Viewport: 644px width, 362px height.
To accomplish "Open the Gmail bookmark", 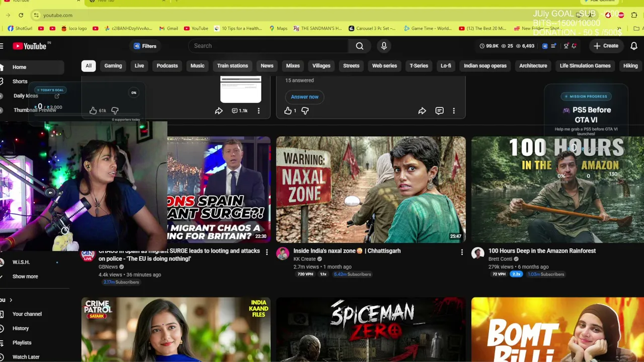I will (x=169, y=28).
